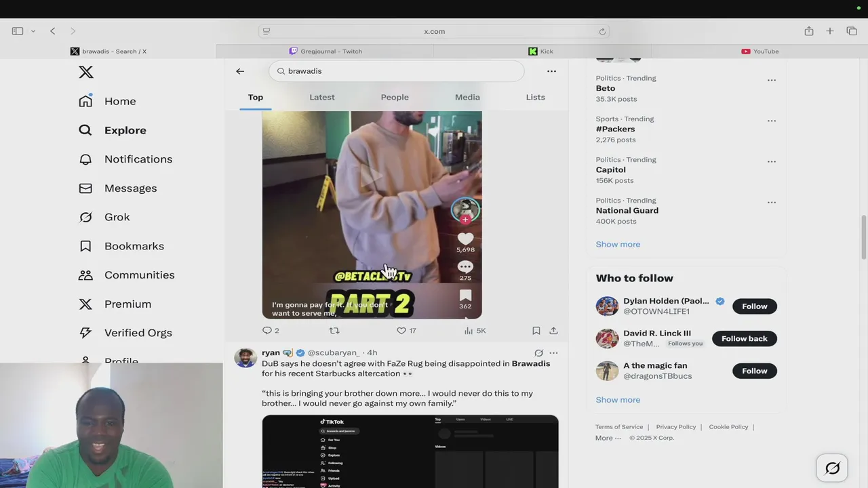Click Grok icon on ryan's post
868x488 pixels.
pyautogui.click(x=538, y=353)
